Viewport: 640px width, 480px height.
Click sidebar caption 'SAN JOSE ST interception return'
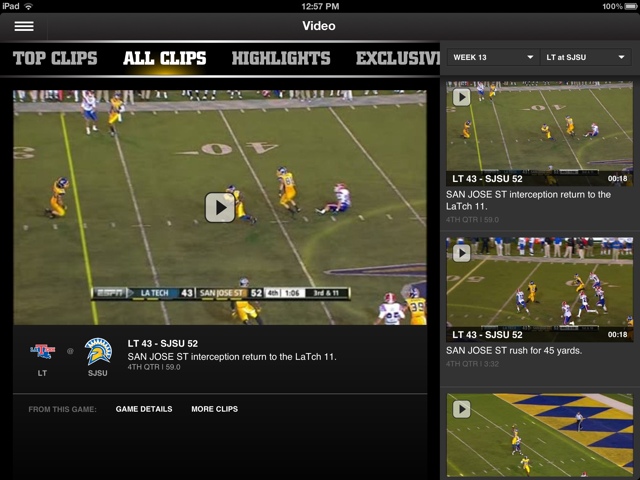coord(528,200)
